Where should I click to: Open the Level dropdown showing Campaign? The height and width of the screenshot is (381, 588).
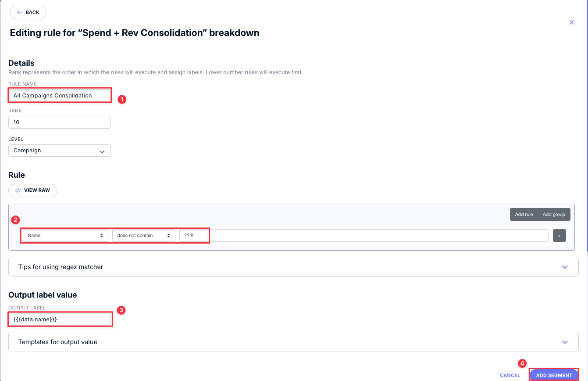(60, 151)
